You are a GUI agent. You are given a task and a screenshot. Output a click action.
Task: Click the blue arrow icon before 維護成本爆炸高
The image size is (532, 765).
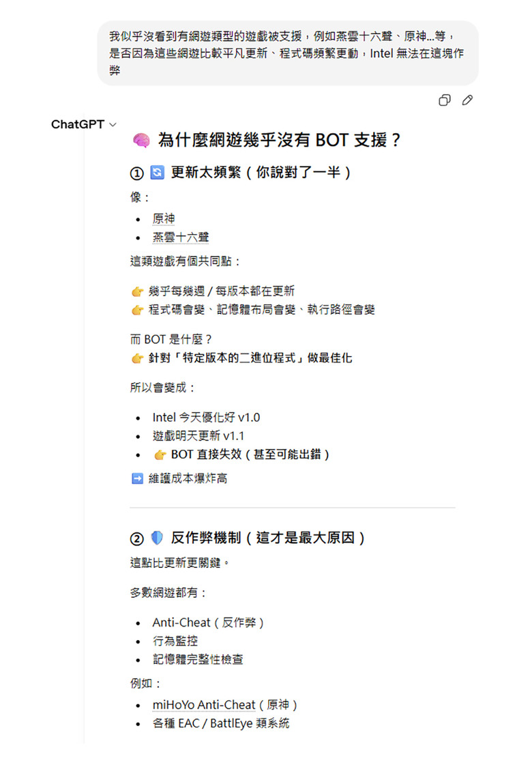pos(137,478)
